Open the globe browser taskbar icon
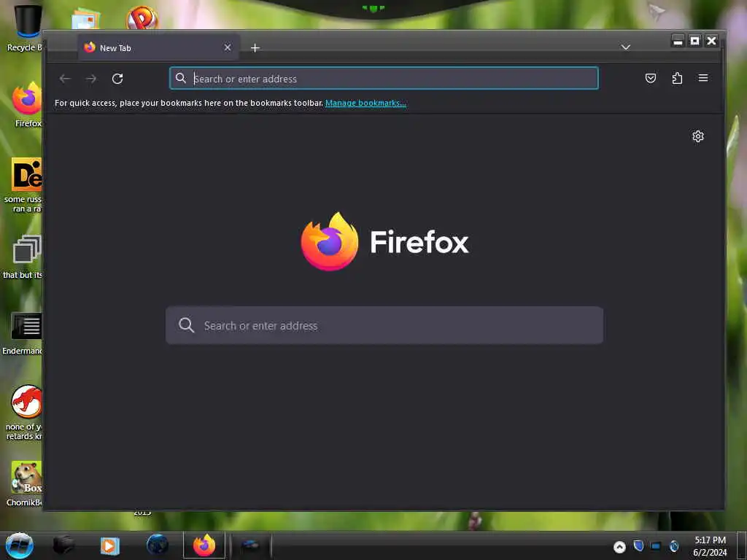This screenshot has height=560, width=747. pyautogui.click(x=158, y=545)
